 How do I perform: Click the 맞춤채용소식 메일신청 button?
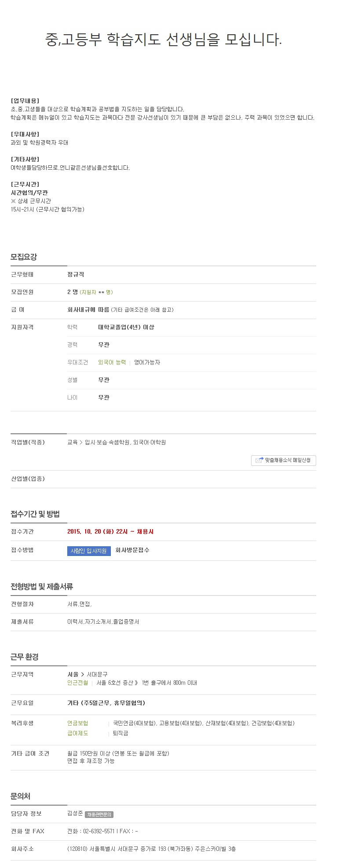(x=284, y=460)
